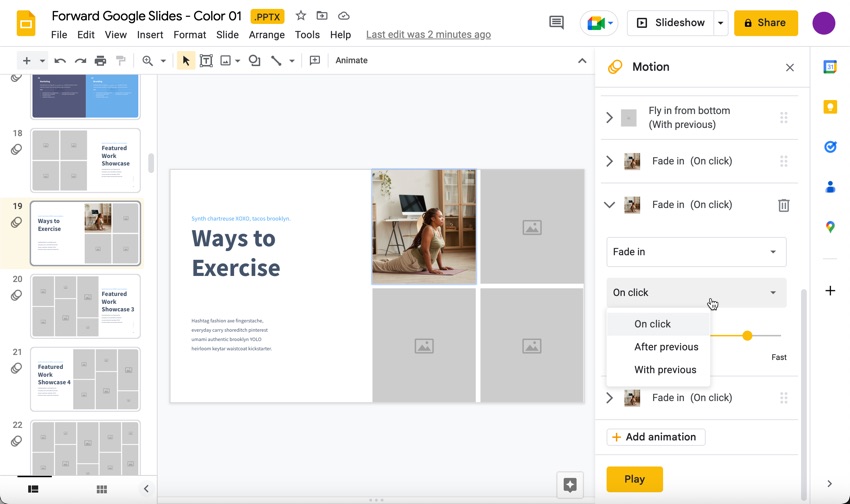Open Last edit was 2 minutes ago link
This screenshot has height=504, width=850.
point(428,35)
